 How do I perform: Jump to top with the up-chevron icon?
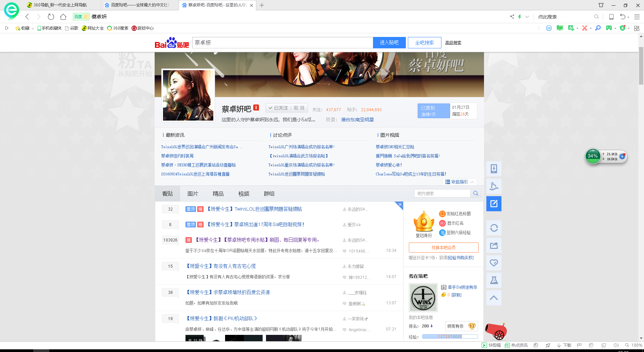tap(494, 298)
